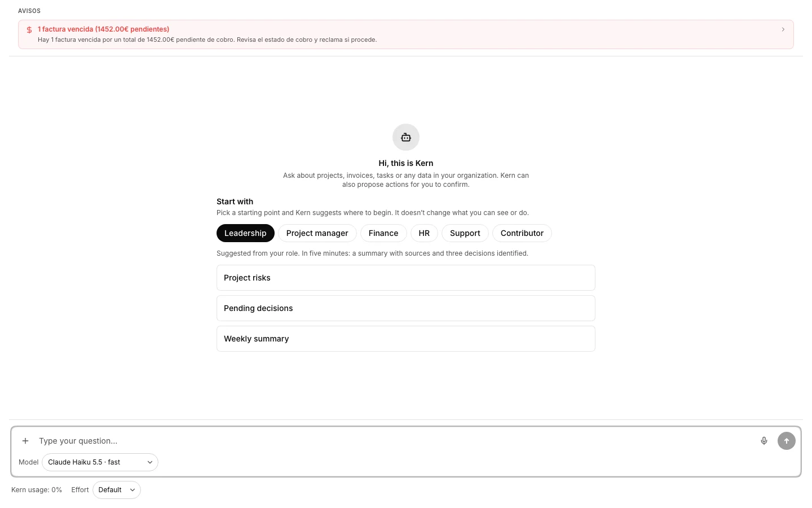
Task: Start voice input with microphone icon
Action: pyautogui.click(x=764, y=441)
